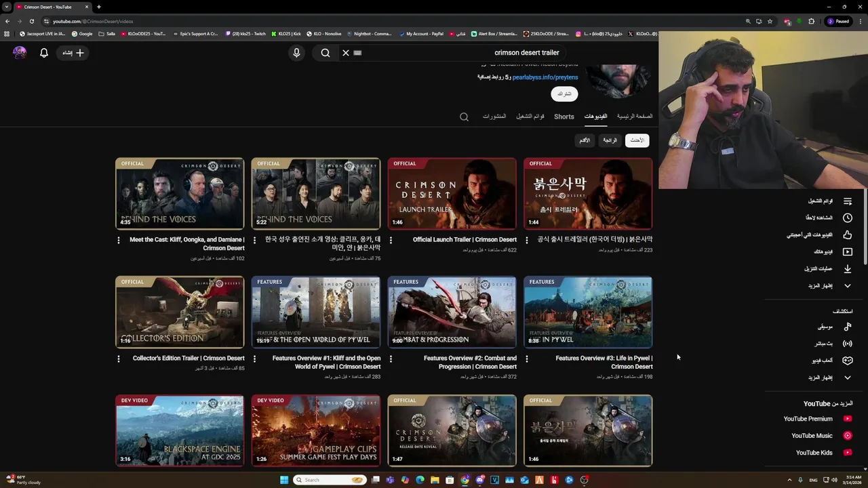This screenshot has width=868, height=488.
Task: Open Music in the Explore section
Action: 834,327
